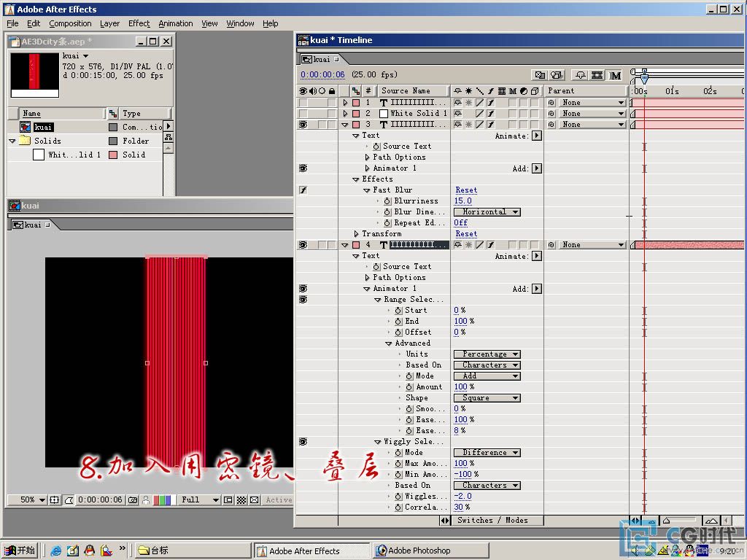Collapse the Fast Blur effect group

point(366,190)
